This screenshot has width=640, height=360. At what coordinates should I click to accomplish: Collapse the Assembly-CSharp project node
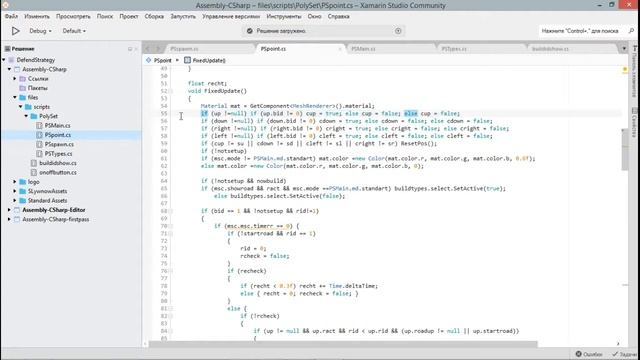(x=9, y=69)
